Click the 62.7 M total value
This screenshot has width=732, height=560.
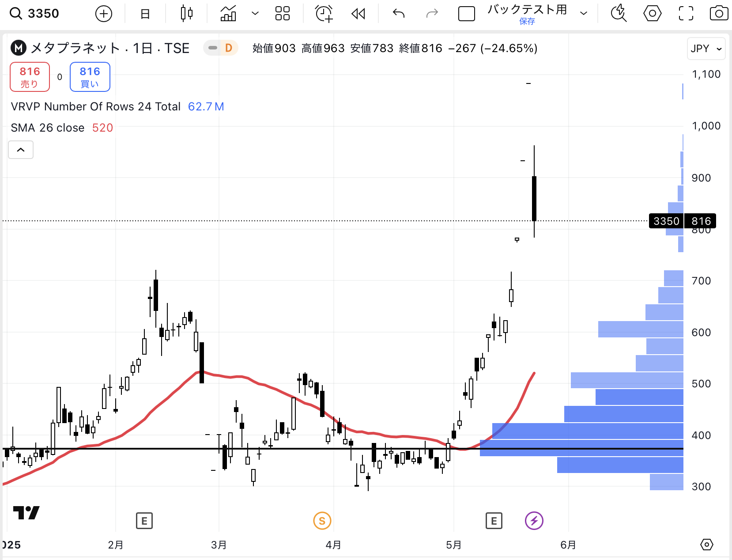[x=206, y=106]
